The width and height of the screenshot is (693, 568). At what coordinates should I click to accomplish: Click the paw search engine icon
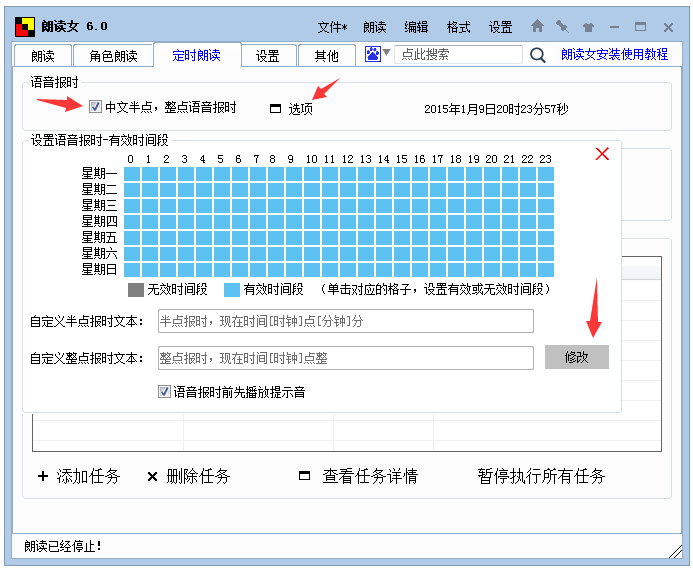pos(373,54)
